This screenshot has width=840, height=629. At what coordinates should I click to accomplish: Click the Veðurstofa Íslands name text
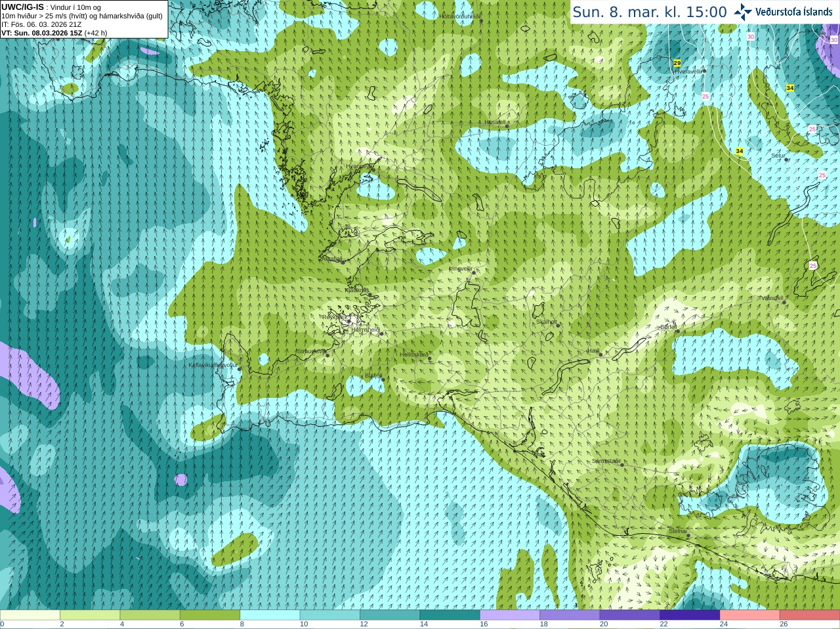(794, 12)
